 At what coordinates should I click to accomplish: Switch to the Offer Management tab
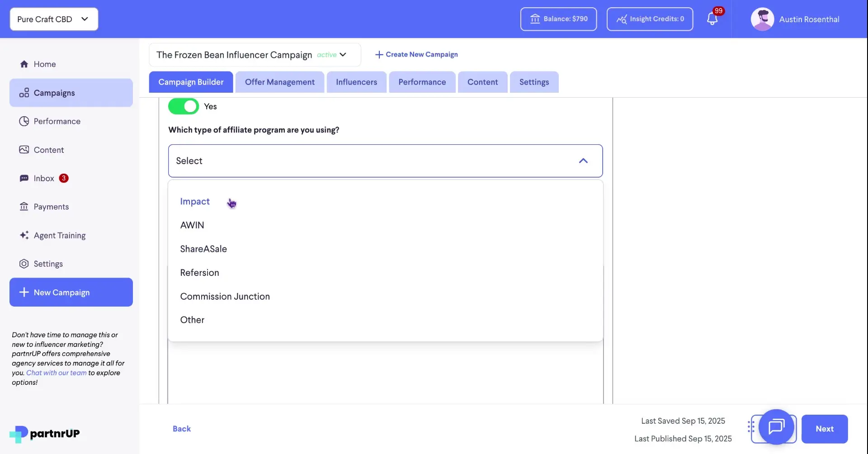pos(279,82)
